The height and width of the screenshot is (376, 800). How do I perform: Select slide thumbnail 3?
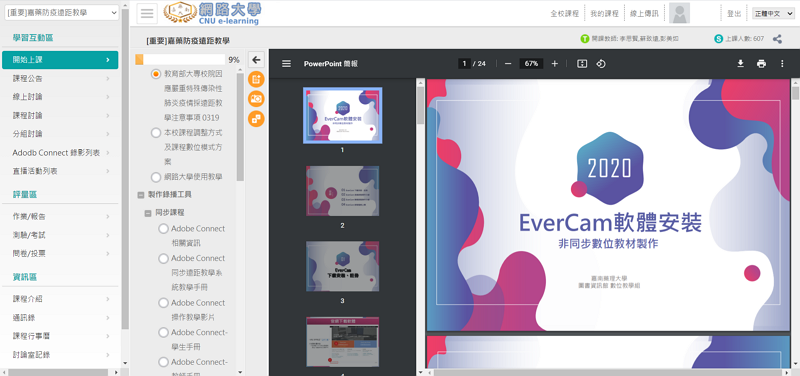click(x=342, y=266)
